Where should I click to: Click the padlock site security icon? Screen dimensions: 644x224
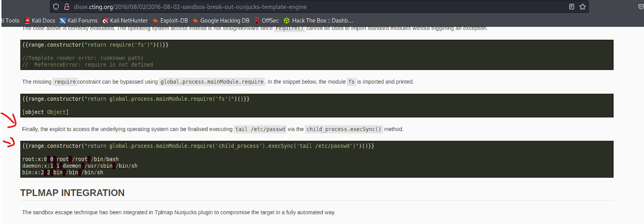pos(67,7)
